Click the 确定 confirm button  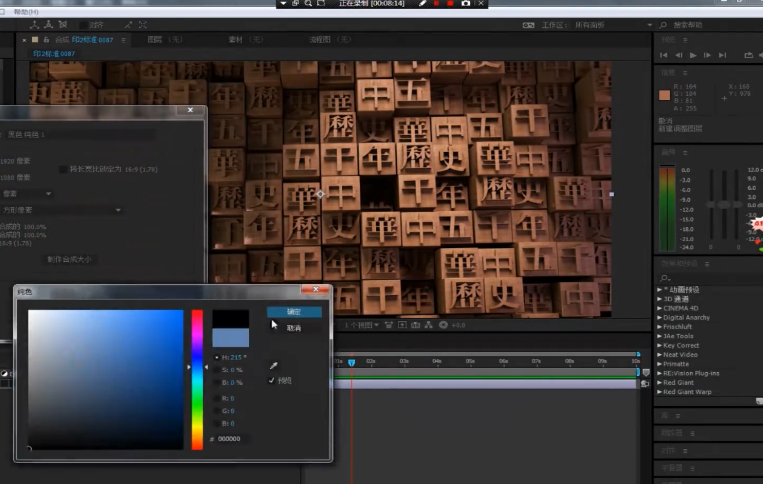294,312
